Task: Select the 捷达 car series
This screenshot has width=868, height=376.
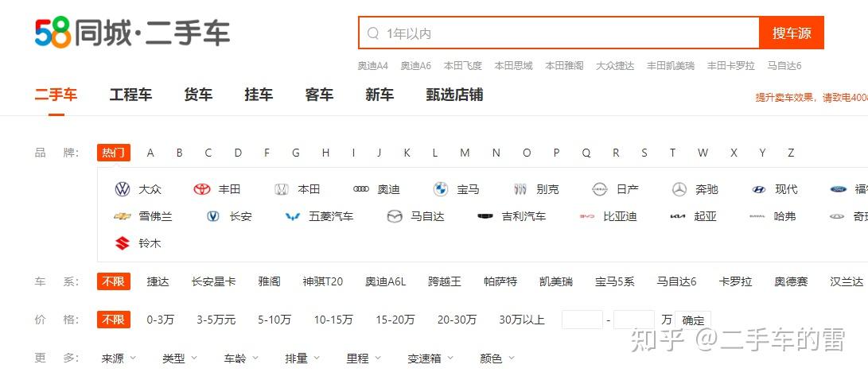Action: tap(158, 281)
